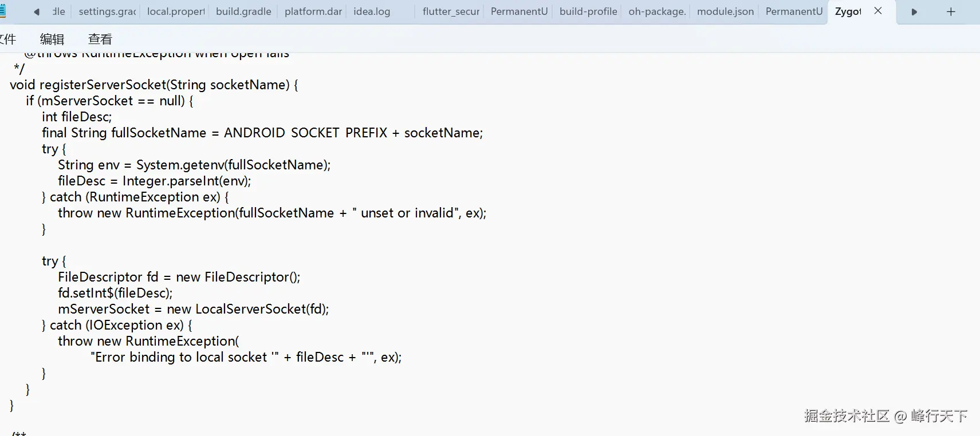980x436 pixels.
Task: Switch to the local.propert tab
Action: [x=176, y=11]
